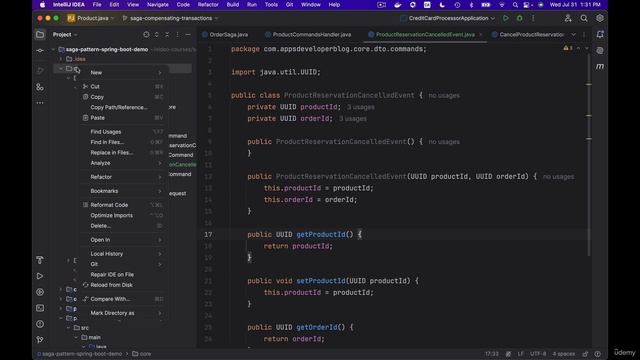Open Project view dropdown
The width and height of the screenshot is (640, 360).
[65, 35]
